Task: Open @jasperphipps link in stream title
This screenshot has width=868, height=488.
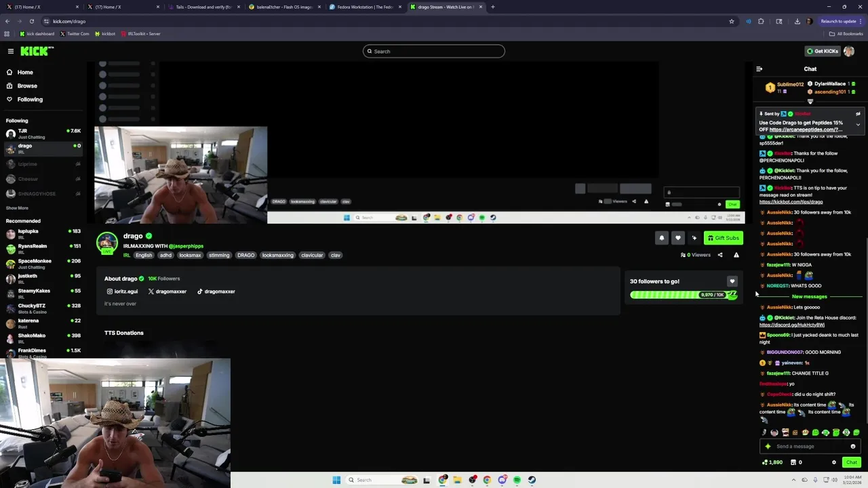Action: click(x=186, y=246)
